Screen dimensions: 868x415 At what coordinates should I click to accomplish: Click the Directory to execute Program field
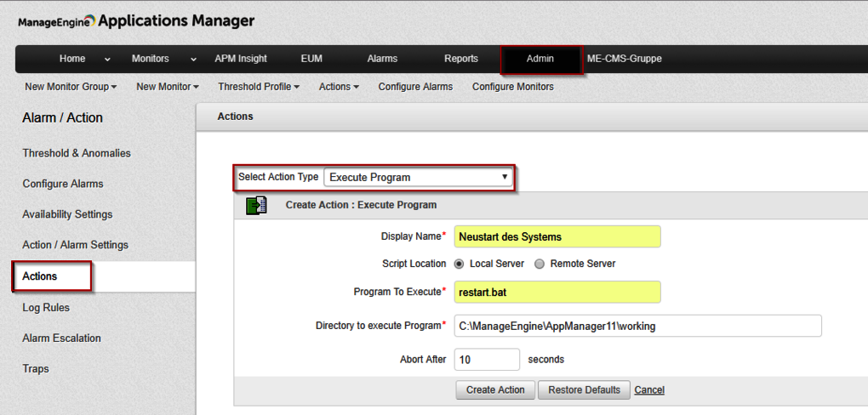637,326
